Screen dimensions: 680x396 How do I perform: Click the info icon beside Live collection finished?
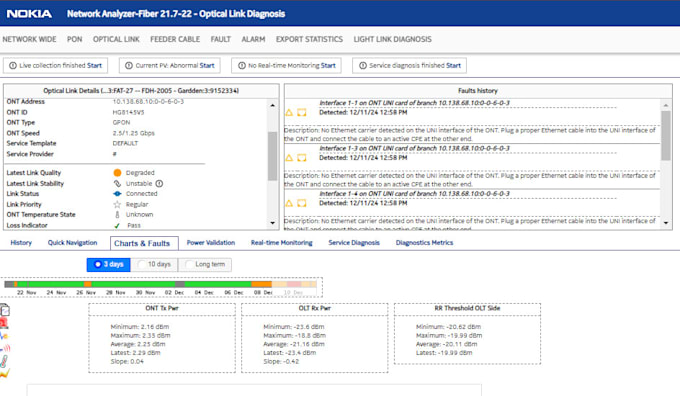pyautogui.click(x=13, y=65)
